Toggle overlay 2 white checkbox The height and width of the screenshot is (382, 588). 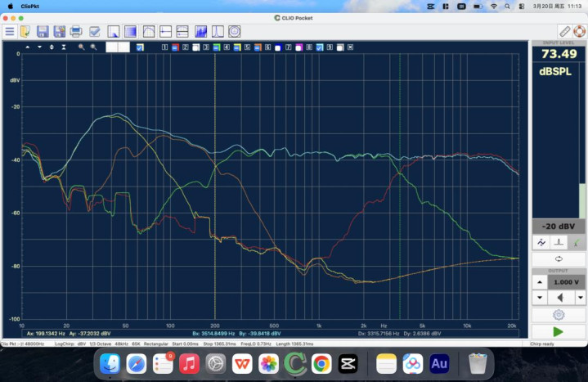(x=195, y=47)
